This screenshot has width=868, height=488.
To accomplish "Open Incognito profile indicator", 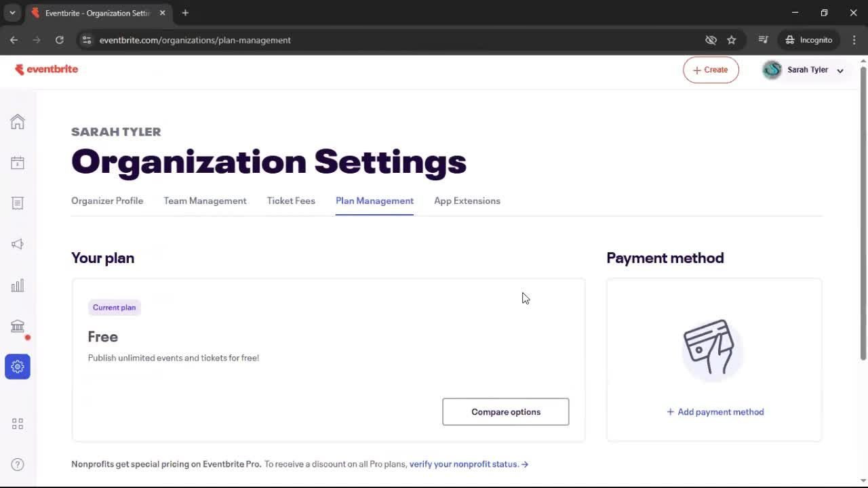I will (809, 40).
